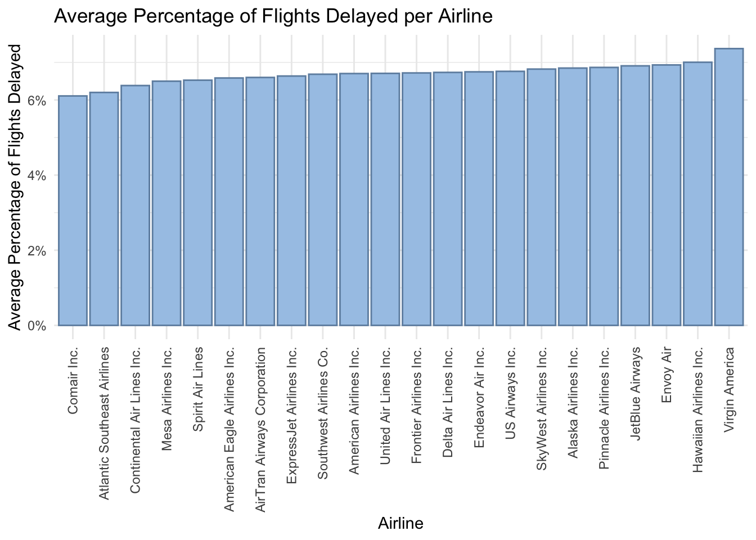The height and width of the screenshot is (540, 756).
Task: Click the 6% y-axis tick label
Action: (37, 101)
